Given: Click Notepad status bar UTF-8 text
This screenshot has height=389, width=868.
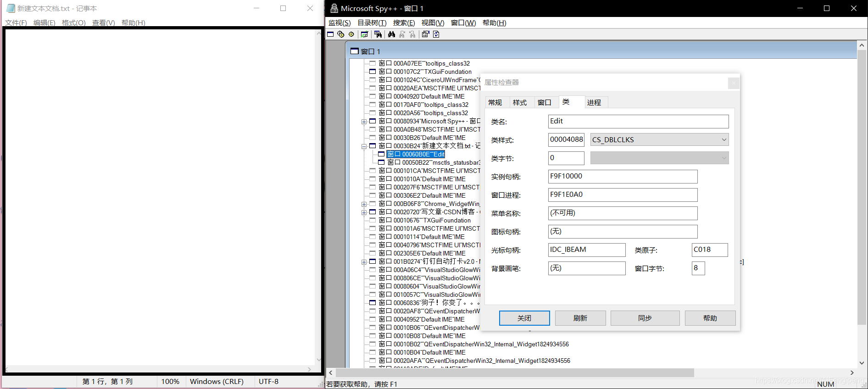Looking at the screenshot, I should (x=268, y=382).
